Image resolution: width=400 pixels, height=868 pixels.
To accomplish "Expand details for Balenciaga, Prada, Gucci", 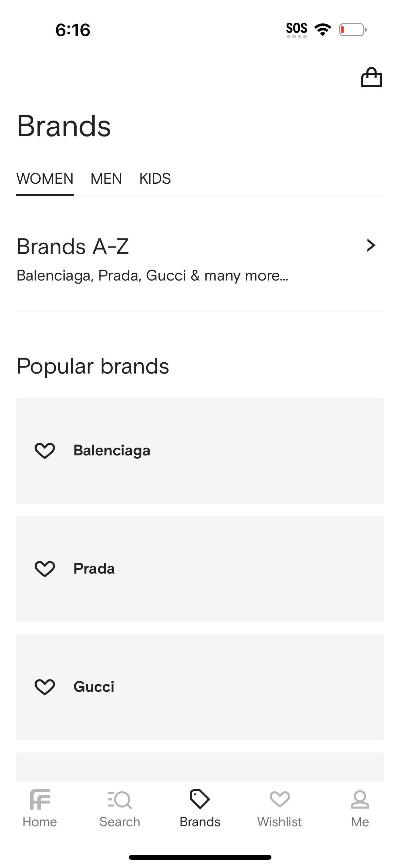I will click(x=152, y=275).
